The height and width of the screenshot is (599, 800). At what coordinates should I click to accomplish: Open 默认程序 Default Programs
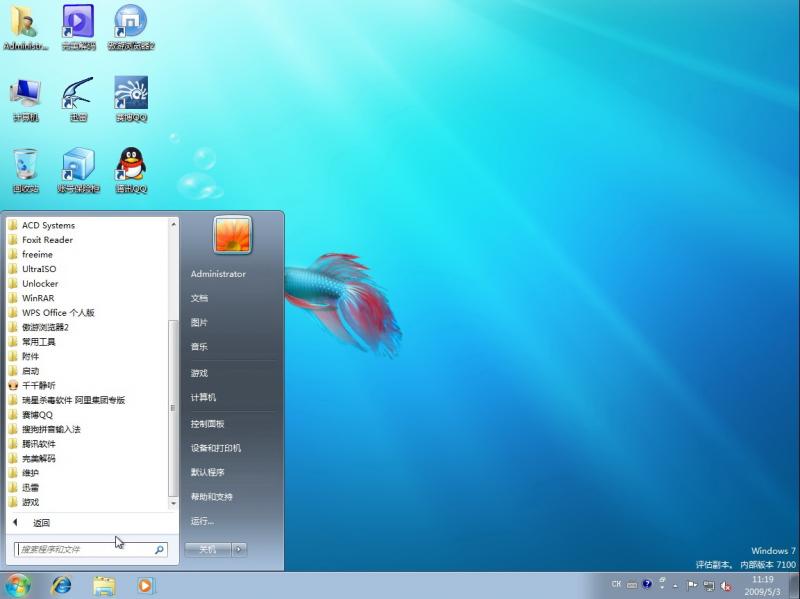(x=207, y=472)
